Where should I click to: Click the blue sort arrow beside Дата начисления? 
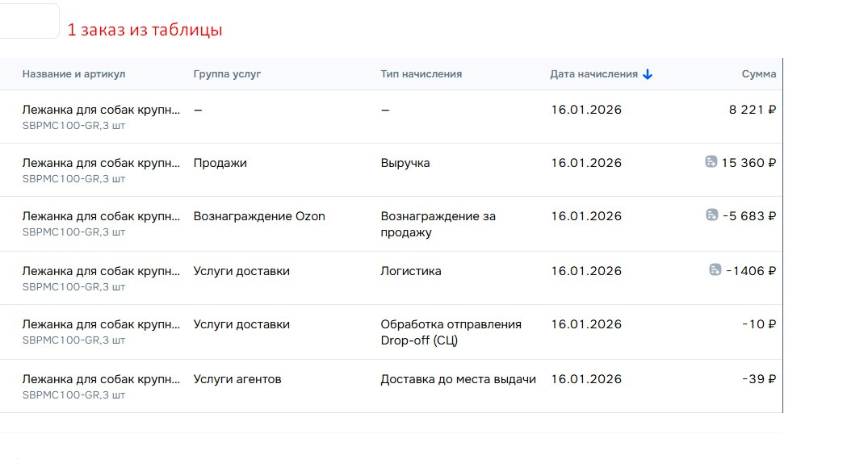(x=648, y=74)
